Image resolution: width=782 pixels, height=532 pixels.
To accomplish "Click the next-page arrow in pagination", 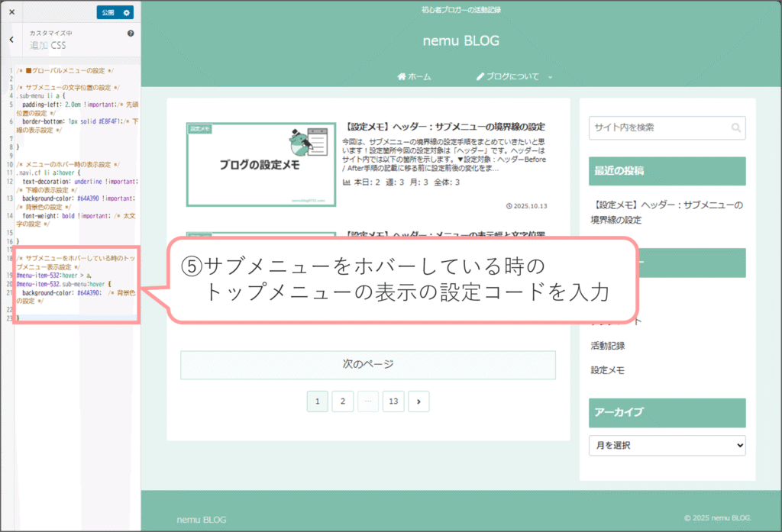I will pyautogui.click(x=418, y=401).
